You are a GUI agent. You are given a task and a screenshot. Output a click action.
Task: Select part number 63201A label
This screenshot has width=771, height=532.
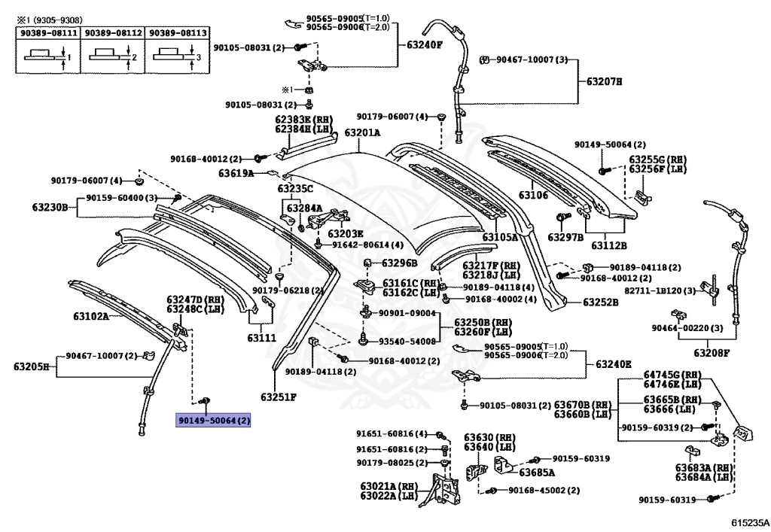(x=362, y=132)
